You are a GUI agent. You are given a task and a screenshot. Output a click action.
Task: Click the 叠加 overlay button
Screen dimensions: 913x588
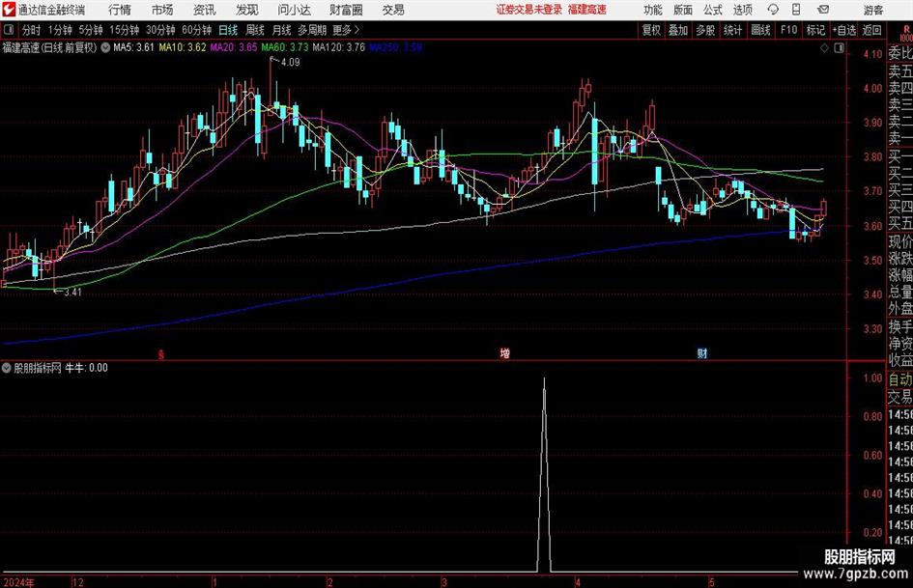[x=678, y=30]
